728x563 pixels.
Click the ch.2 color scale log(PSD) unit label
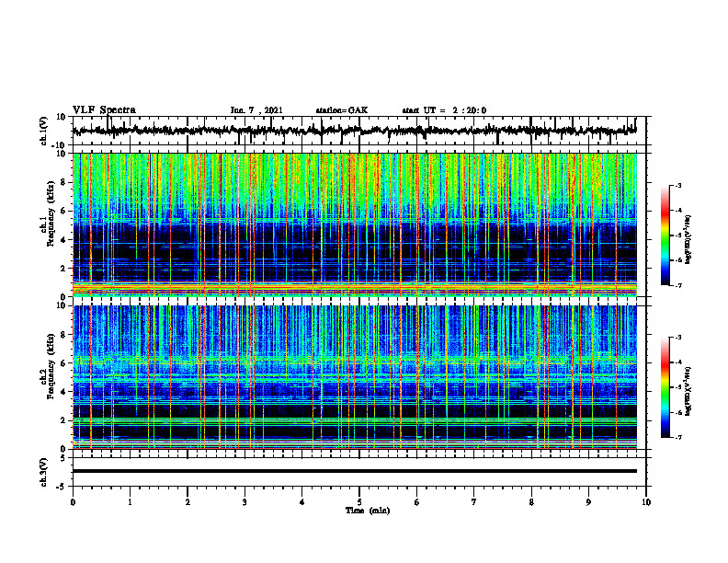pyautogui.click(x=689, y=391)
